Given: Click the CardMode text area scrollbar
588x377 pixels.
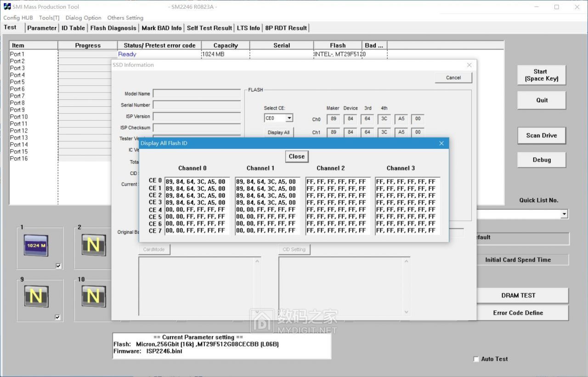Looking at the screenshot, I should [257, 287].
